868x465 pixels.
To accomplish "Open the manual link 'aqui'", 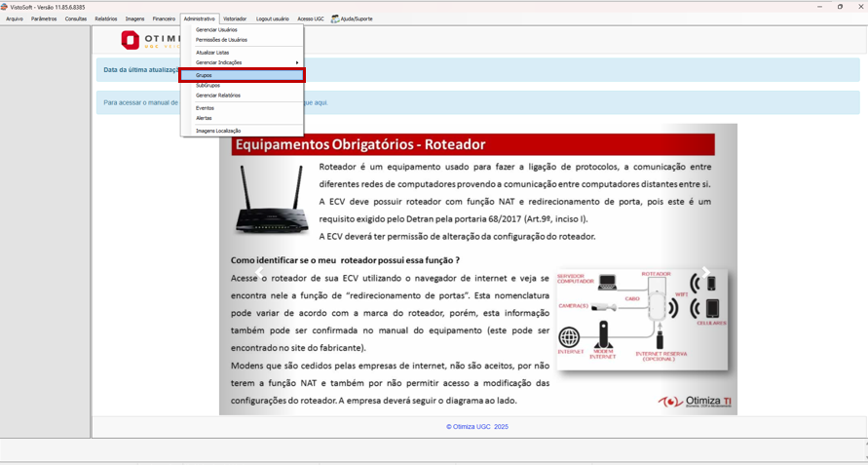I will [321, 102].
